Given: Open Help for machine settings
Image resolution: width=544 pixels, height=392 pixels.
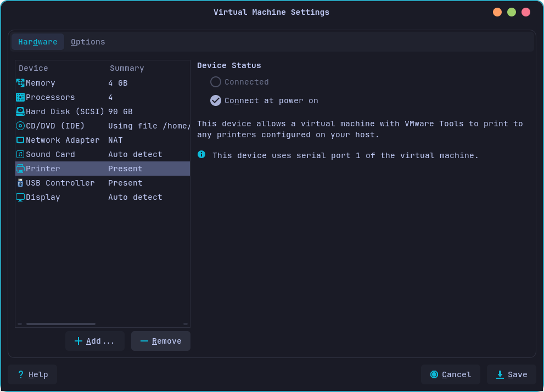Looking at the screenshot, I should tap(32, 374).
